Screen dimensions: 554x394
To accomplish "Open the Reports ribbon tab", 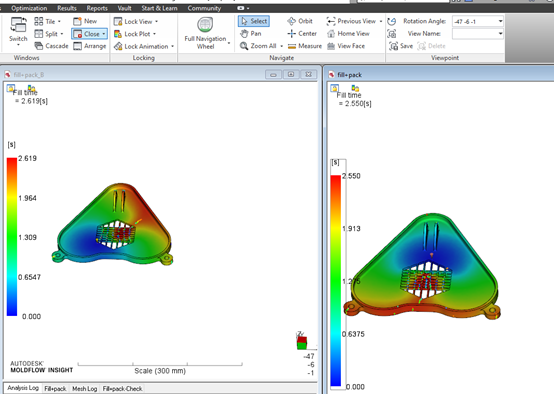I will (x=97, y=8).
